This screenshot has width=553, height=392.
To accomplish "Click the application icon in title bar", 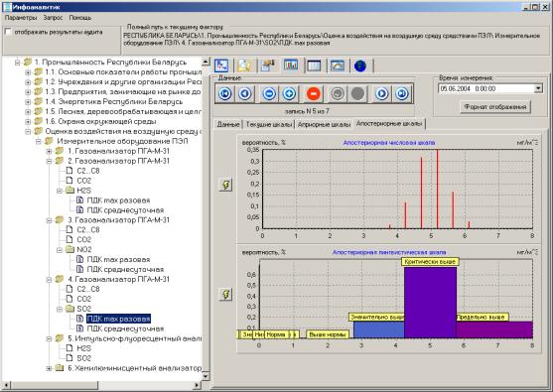I will (7, 7).
